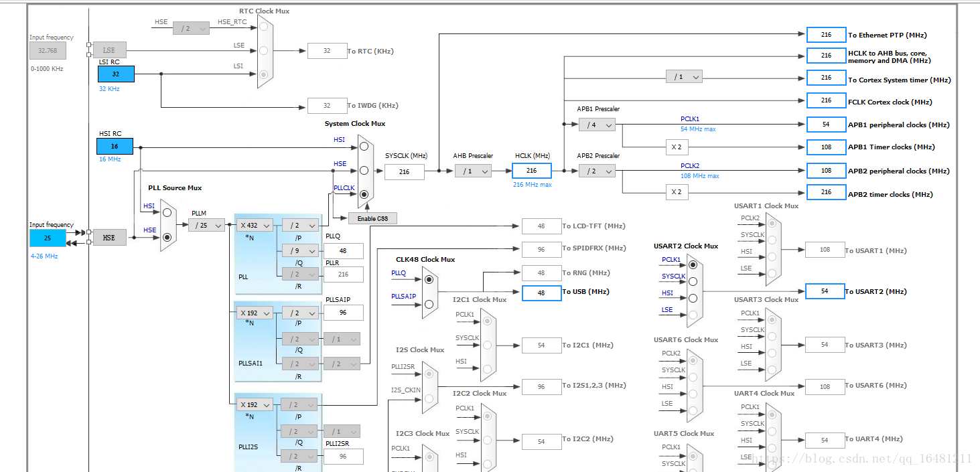Open the APB1 Prescaler /4 dropdown
Image resolution: width=980 pixels, height=472 pixels.
(x=597, y=125)
